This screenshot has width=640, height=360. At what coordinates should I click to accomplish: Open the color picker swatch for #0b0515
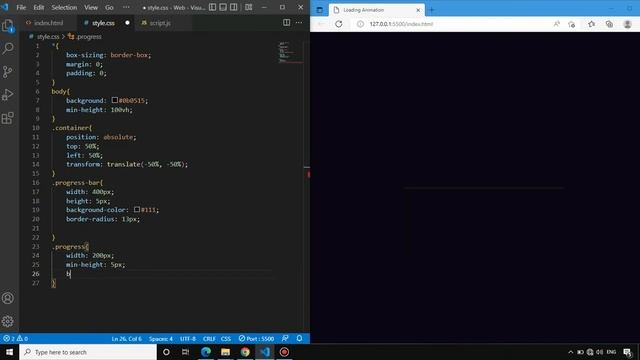pyautogui.click(x=115, y=100)
